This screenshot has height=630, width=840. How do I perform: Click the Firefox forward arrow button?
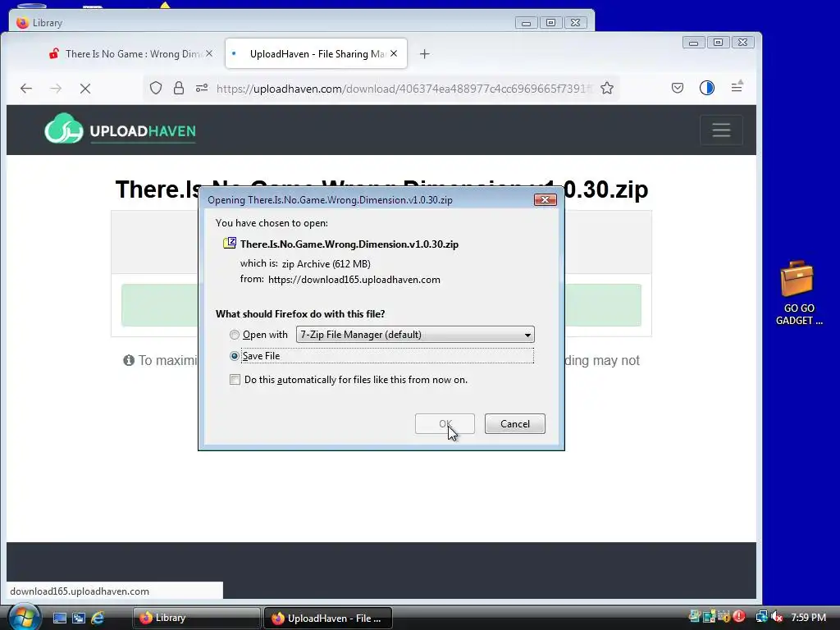pyautogui.click(x=56, y=89)
